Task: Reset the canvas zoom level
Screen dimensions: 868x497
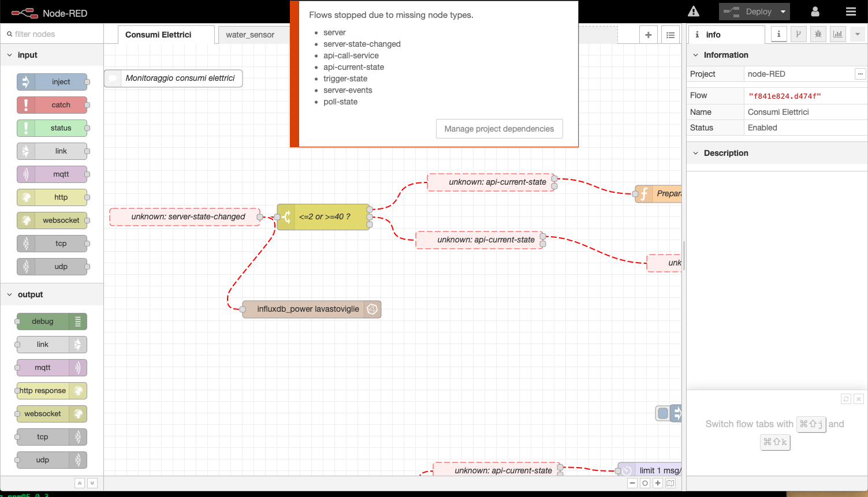Action: 645,483
